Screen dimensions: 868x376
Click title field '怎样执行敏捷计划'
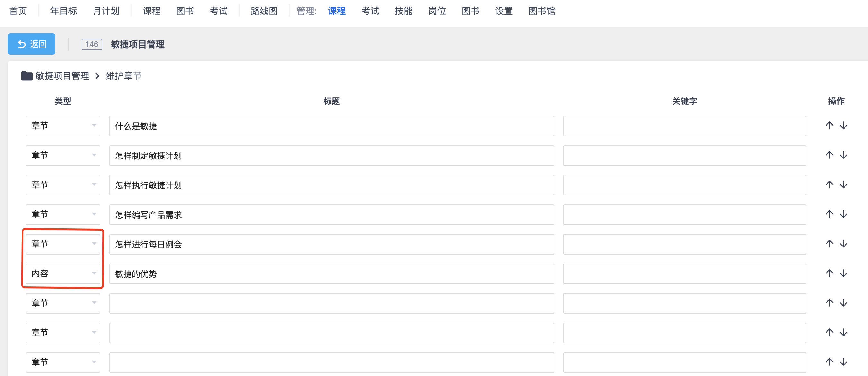tap(331, 185)
